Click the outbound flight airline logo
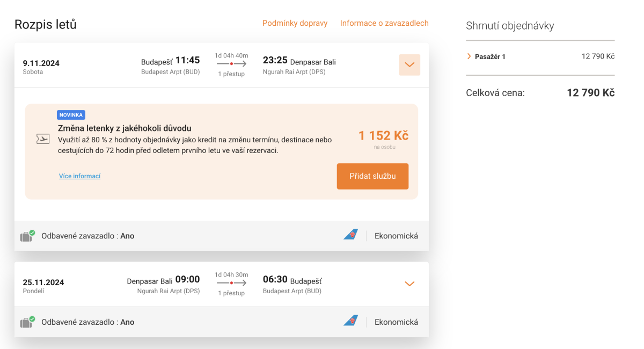Screen dimensions: 644x349 (x=350, y=235)
